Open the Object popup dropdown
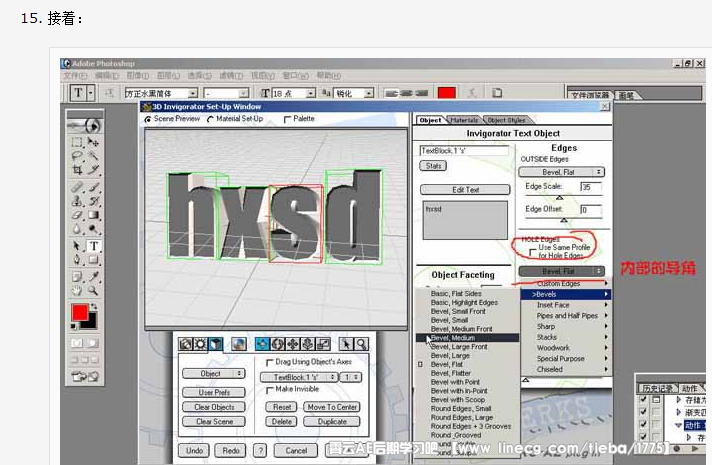 213,374
